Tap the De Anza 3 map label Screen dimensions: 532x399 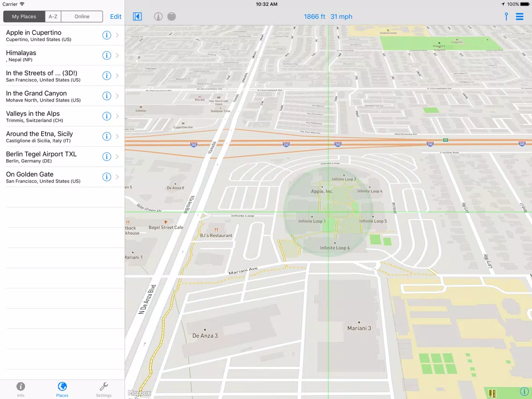[205, 336]
